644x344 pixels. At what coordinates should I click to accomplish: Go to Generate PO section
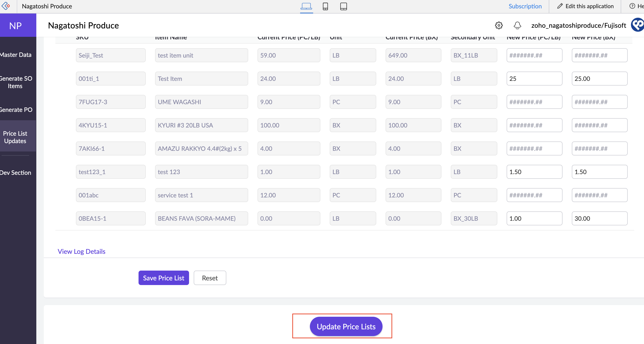(16, 110)
